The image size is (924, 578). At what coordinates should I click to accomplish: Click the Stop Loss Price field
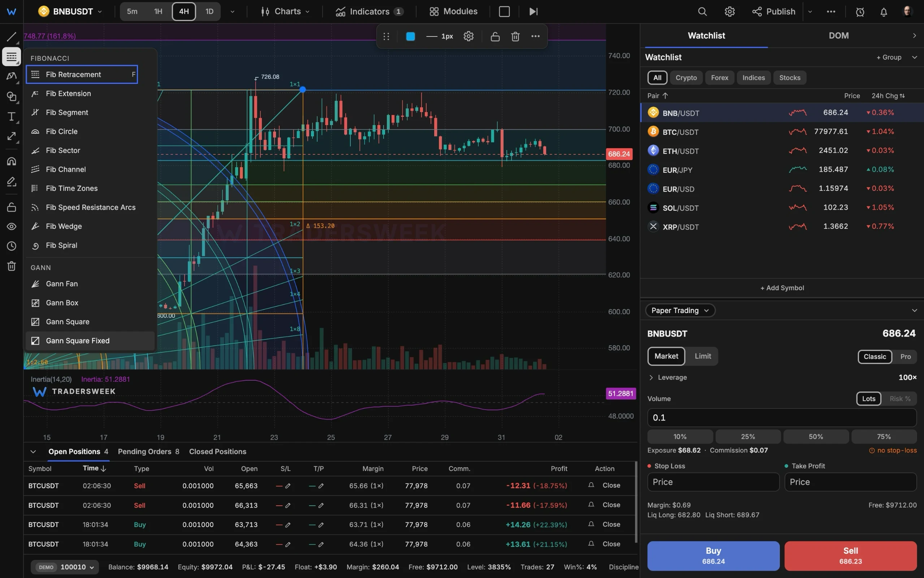point(713,482)
